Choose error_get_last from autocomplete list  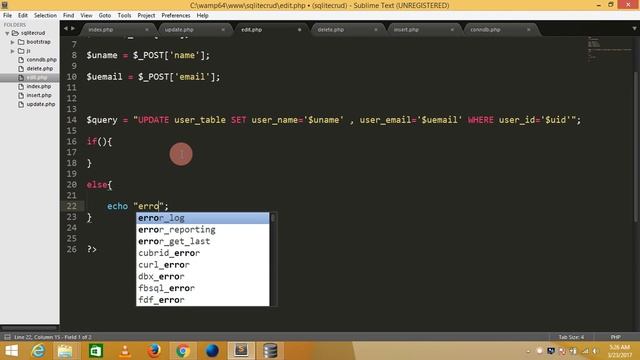(202, 241)
